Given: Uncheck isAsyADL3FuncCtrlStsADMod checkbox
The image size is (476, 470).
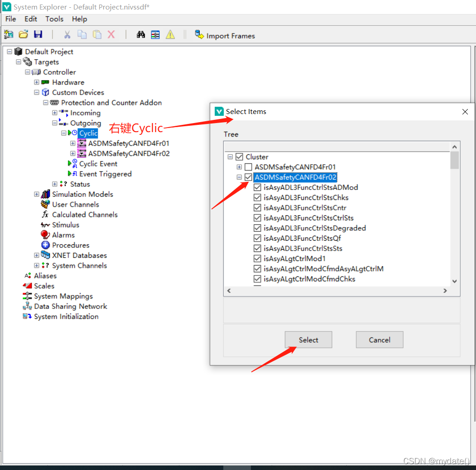Looking at the screenshot, I should click(257, 187).
